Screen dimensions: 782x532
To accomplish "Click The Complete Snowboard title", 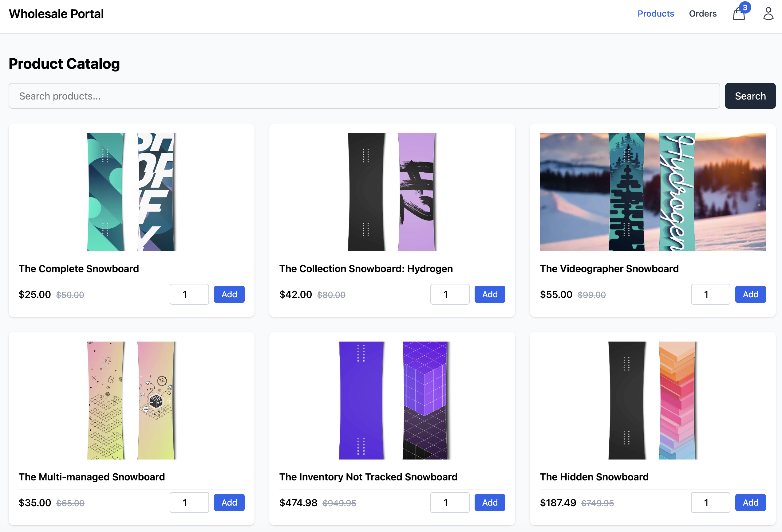I will (x=79, y=269).
